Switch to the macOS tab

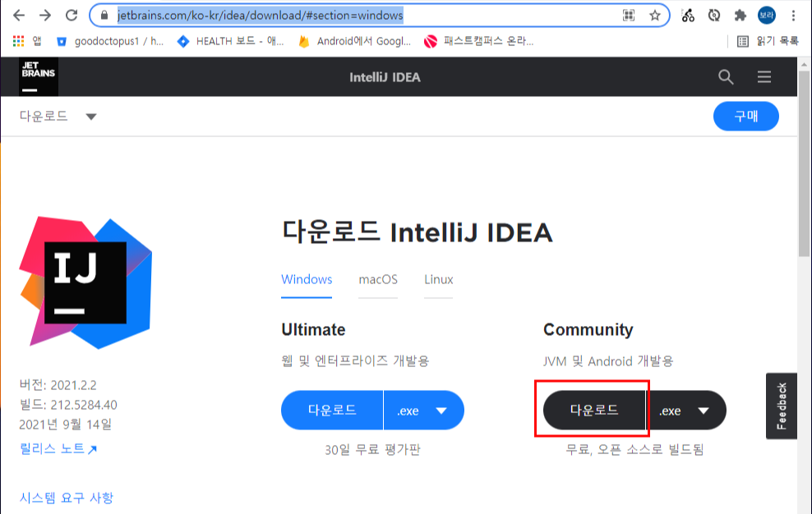pos(378,279)
